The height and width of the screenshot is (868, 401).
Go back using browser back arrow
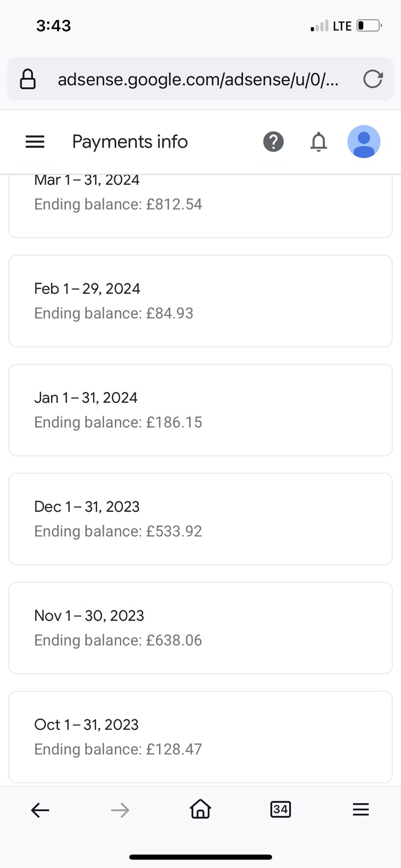point(40,810)
